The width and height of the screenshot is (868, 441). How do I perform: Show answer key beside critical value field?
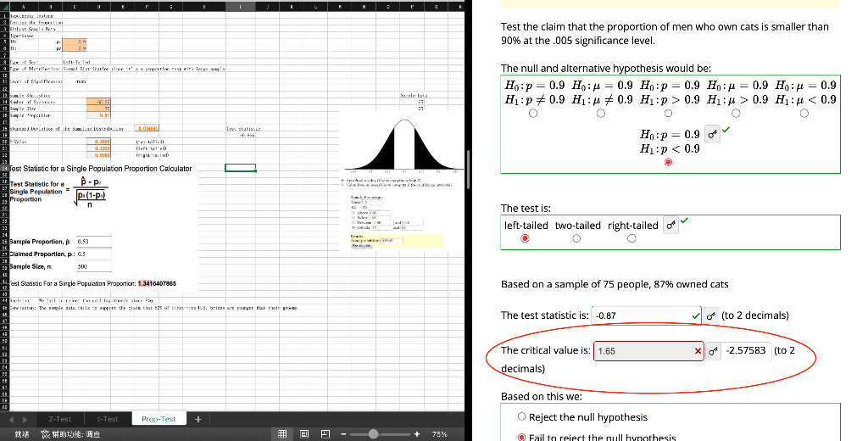[x=713, y=351]
